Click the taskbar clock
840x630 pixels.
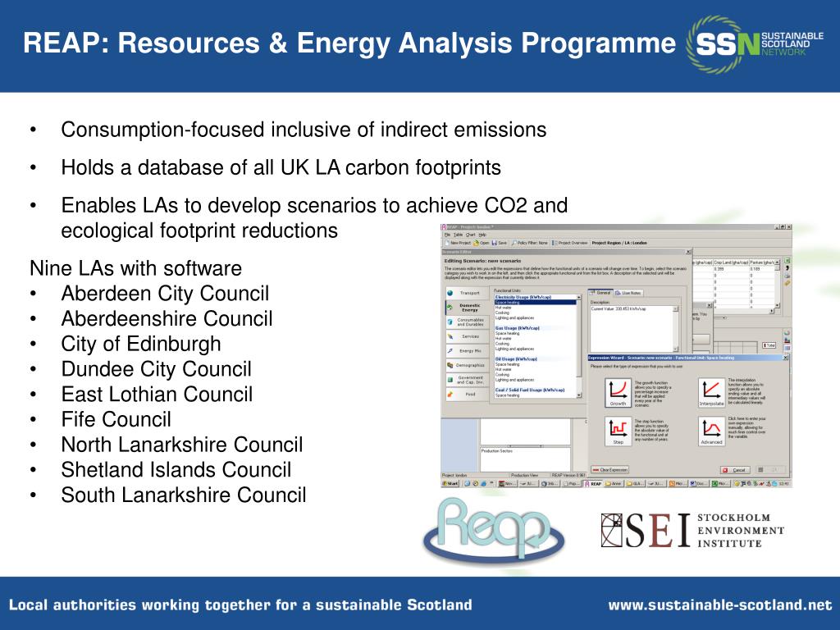coord(784,483)
